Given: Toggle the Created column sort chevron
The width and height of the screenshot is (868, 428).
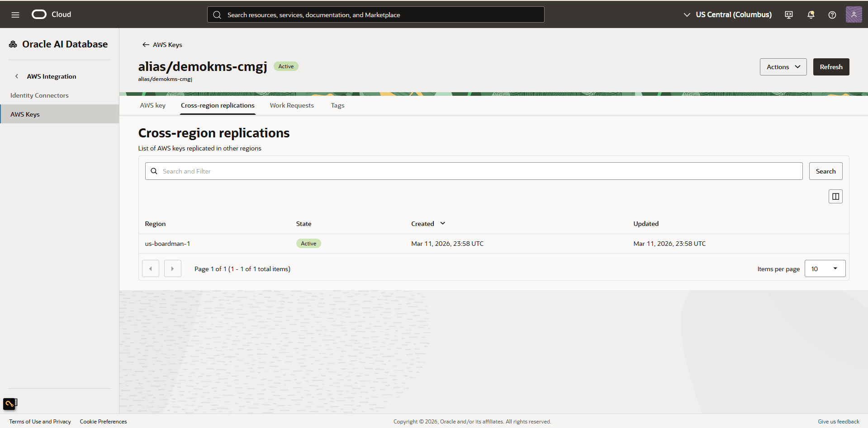Looking at the screenshot, I should point(442,223).
